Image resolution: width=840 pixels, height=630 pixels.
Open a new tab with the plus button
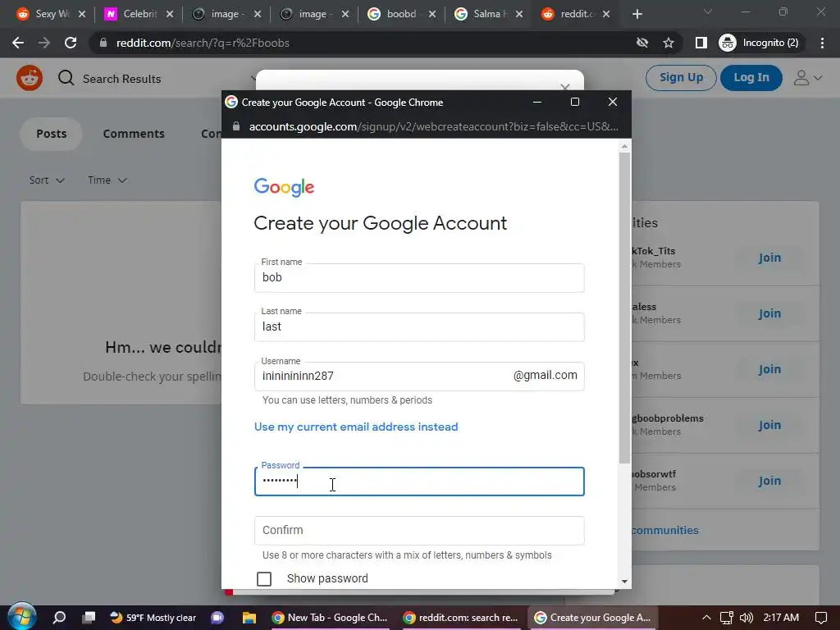(x=637, y=14)
